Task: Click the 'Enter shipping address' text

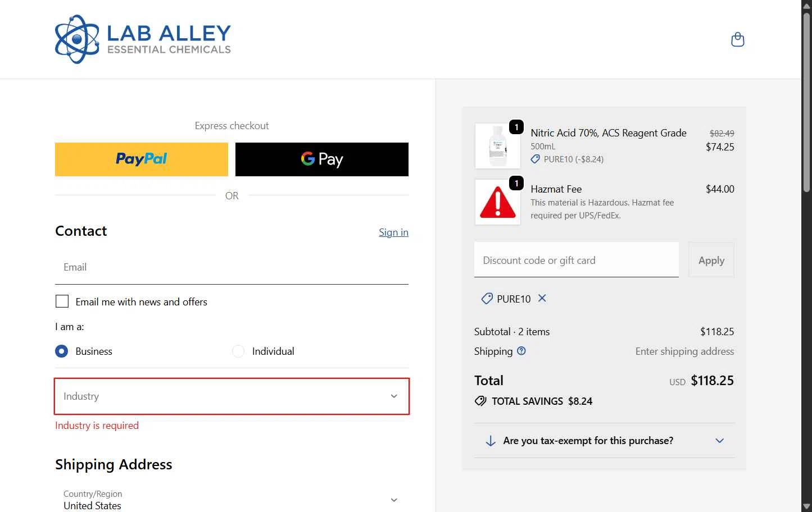Action: pos(684,351)
